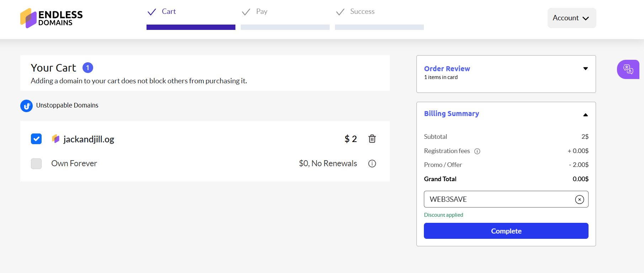
Task: Click the cart item count badge
Action: point(88,68)
